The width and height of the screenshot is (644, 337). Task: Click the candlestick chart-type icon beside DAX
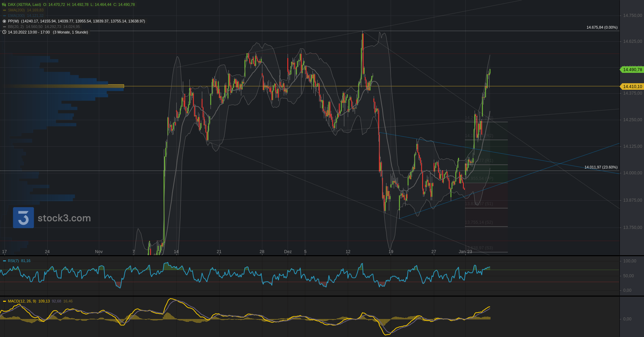click(x=4, y=4)
